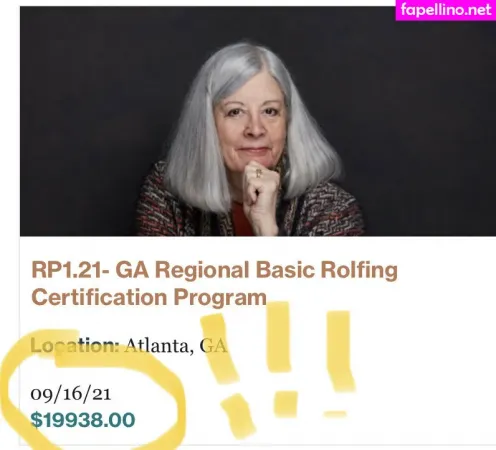This screenshot has width=496, height=450.
Task: Click the ring on the woman's finger
Action: [x=259, y=173]
